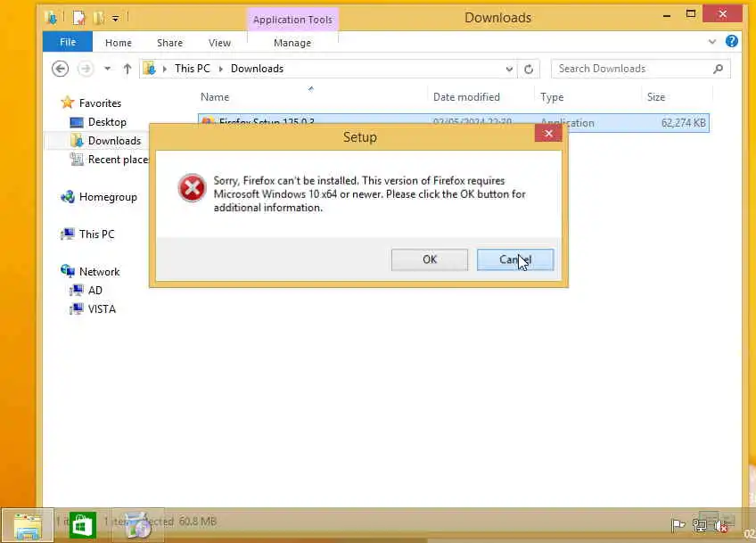The image size is (756, 543).
Task: Open File Explorer from the taskbar
Action: [x=28, y=525]
